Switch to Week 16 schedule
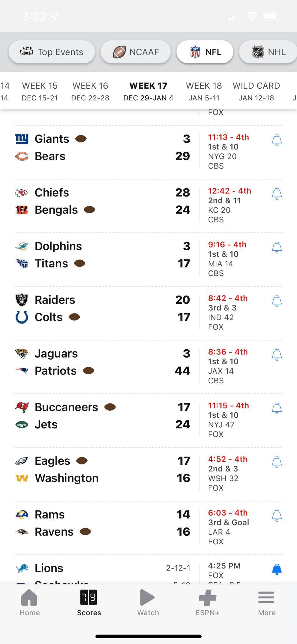The image size is (297, 644). tap(90, 91)
